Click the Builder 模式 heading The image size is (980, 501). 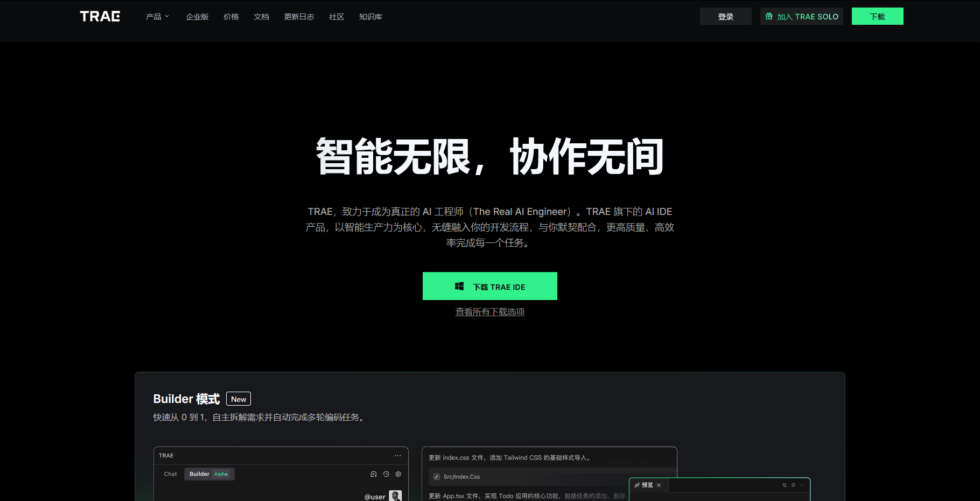point(186,399)
